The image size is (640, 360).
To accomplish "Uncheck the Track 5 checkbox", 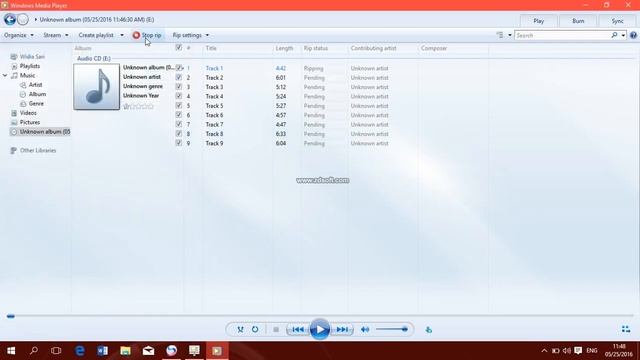I will tap(178, 105).
